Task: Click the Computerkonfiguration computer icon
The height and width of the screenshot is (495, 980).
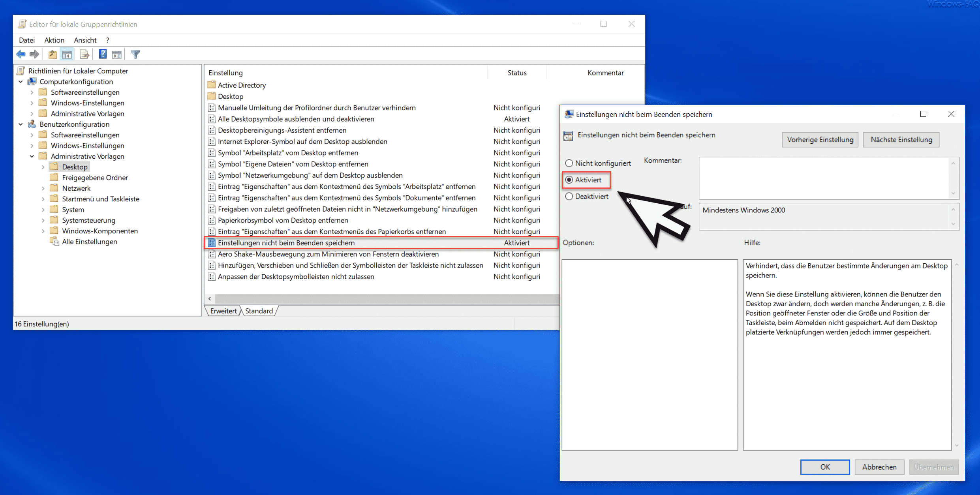Action: (32, 81)
